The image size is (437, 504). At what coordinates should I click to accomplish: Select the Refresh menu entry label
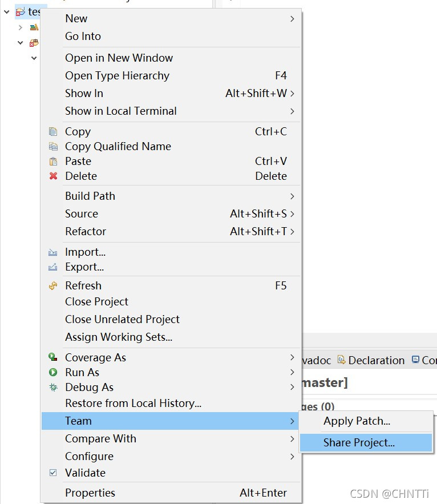[x=83, y=286]
